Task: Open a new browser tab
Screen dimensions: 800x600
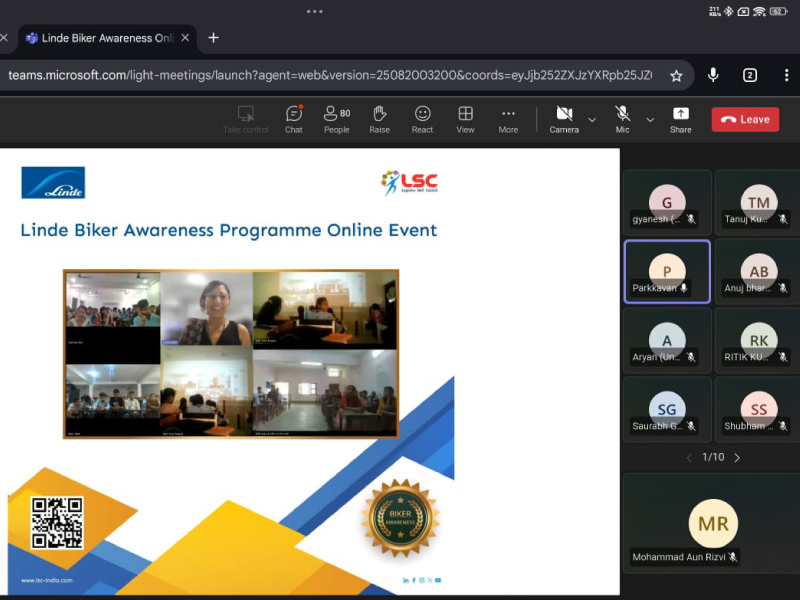Action: click(x=213, y=38)
